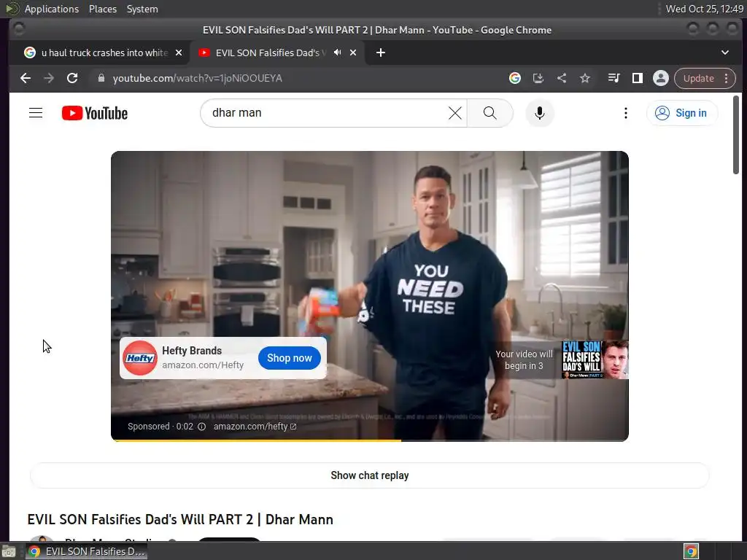Image resolution: width=747 pixels, height=560 pixels.
Task: Click show desktop icon in taskbar
Action: tap(8, 551)
